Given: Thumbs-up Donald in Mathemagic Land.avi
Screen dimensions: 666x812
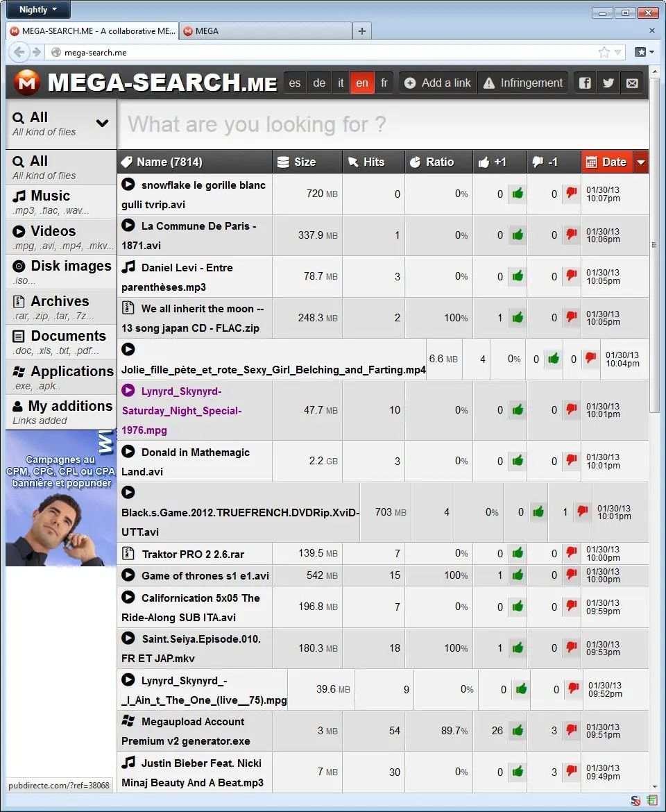Looking at the screenshot, I should click(518, 460).
